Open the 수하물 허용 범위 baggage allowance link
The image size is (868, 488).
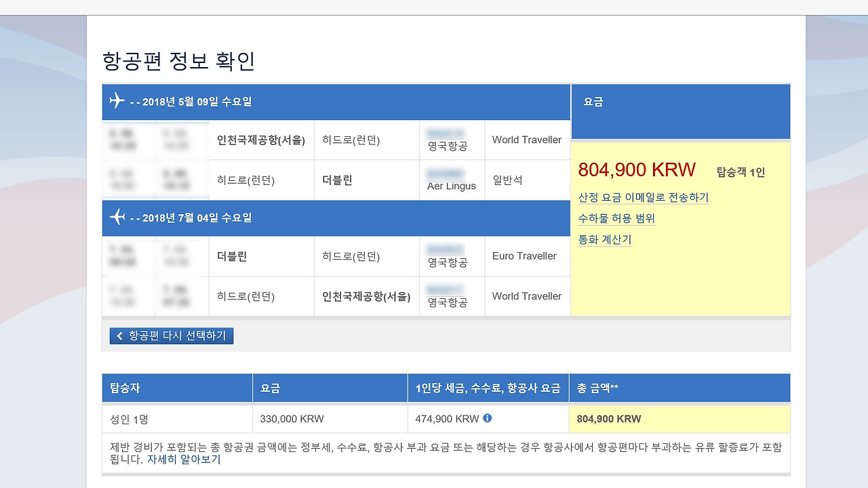coord(616,219)
